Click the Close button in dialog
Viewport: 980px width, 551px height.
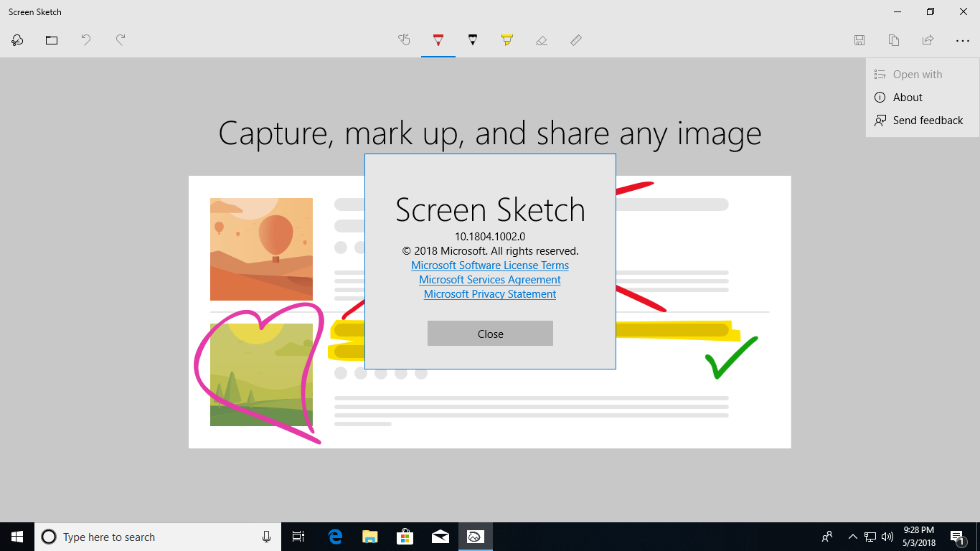[490, 334]
